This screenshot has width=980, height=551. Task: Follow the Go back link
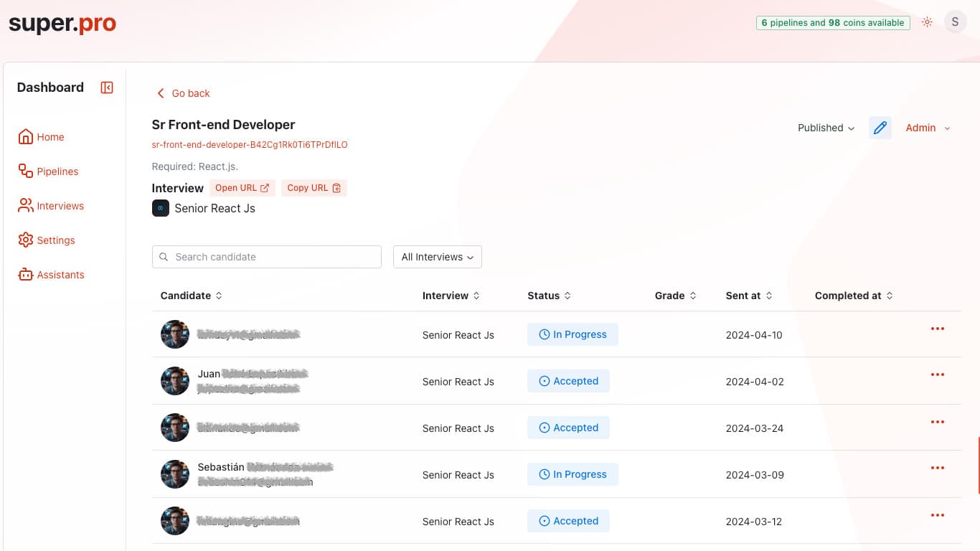click(183, 93)
